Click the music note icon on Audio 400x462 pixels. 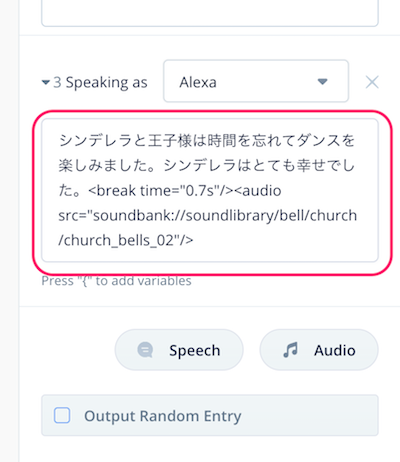point(290,350)
